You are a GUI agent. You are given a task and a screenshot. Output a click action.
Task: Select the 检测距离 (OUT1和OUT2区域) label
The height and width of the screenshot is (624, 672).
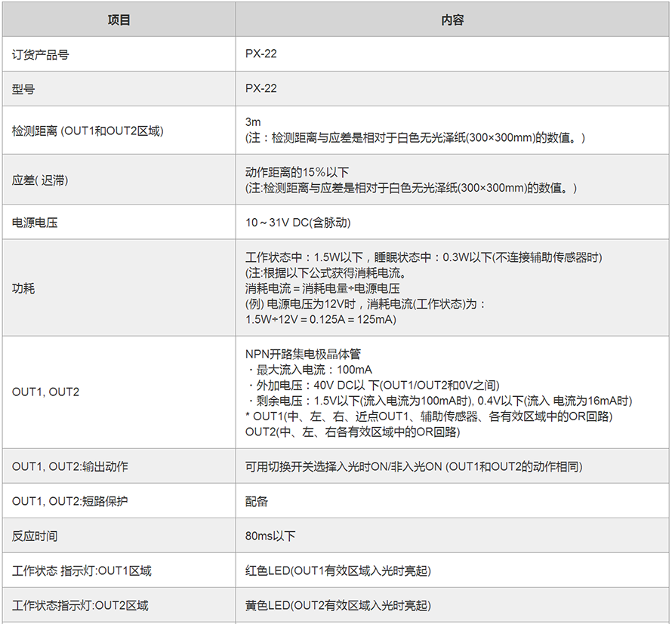point(87,131)
